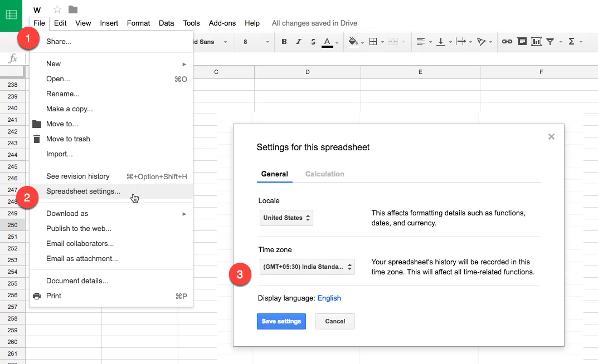Open the Download as submenu

(67, 213)
